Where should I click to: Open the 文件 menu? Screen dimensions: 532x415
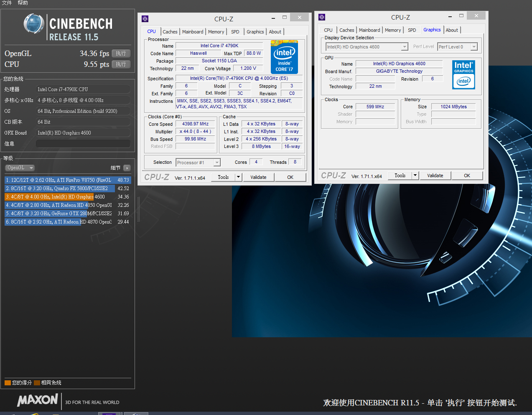point(7,3)
